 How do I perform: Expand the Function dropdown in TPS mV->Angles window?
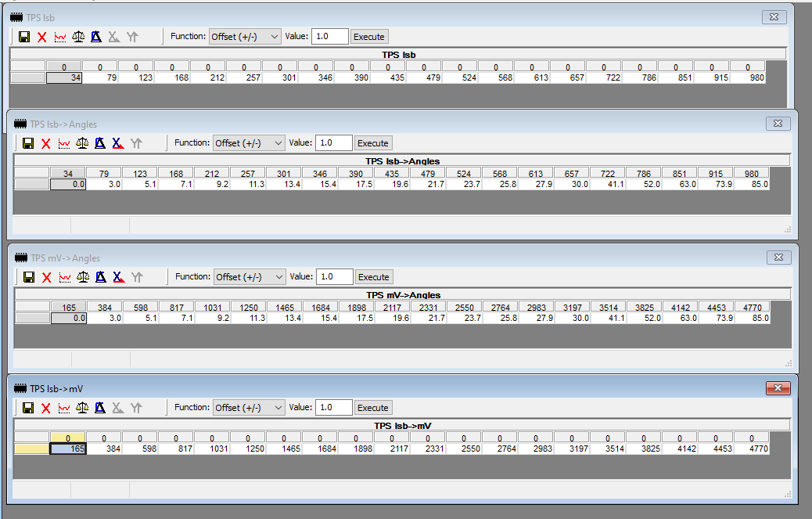(250, 277)
